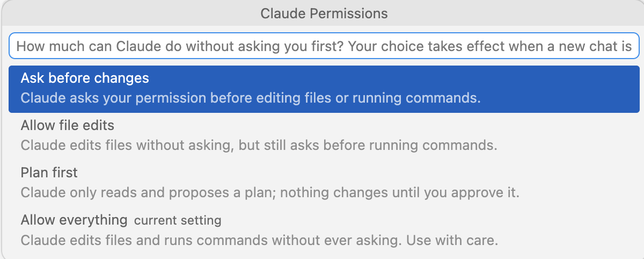
Task: Click the words "Allow file edits" heading text
Action: coord(68,126)
